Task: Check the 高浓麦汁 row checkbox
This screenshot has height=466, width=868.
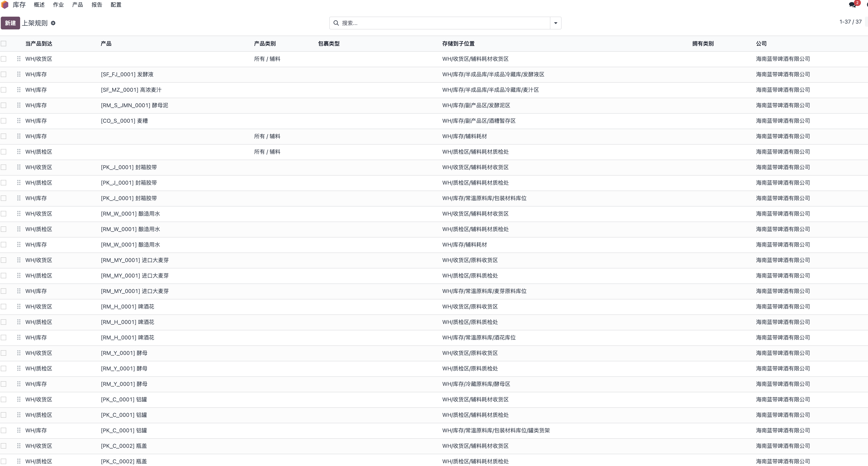Action: [4, 90]
